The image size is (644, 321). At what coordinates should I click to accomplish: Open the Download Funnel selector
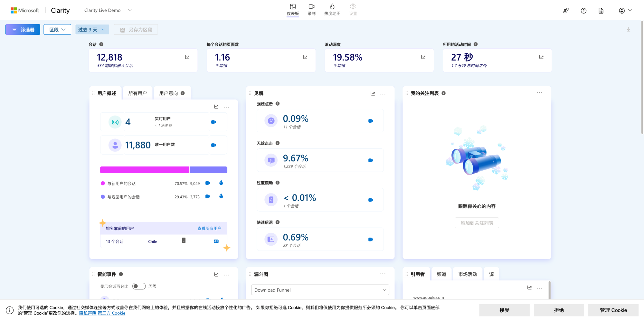pos(320,290)
